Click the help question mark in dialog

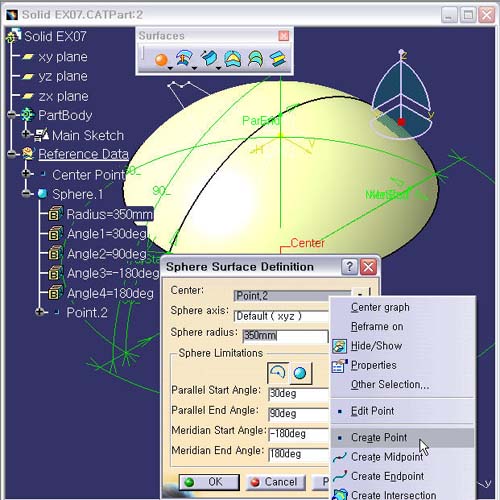coord(349,267)
